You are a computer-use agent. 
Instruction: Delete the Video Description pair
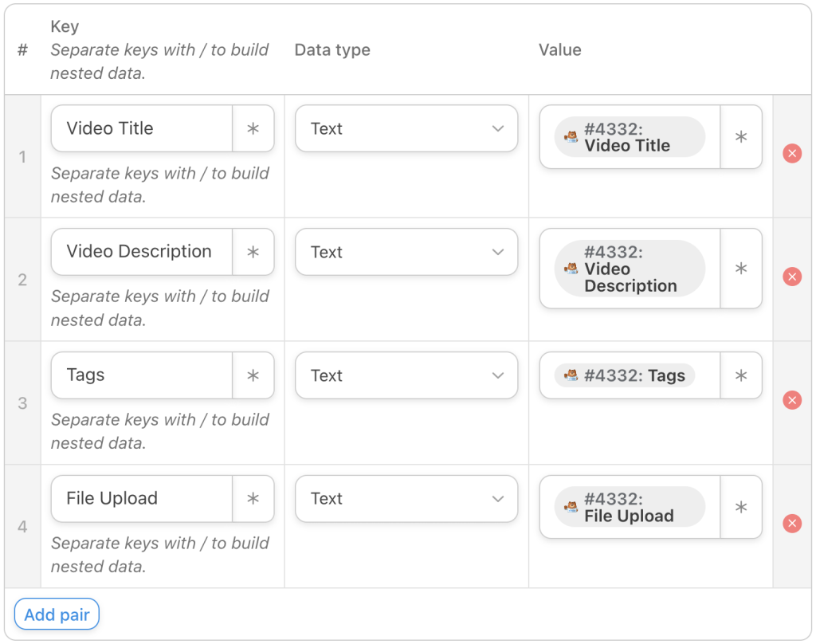(x=792, y=277)
